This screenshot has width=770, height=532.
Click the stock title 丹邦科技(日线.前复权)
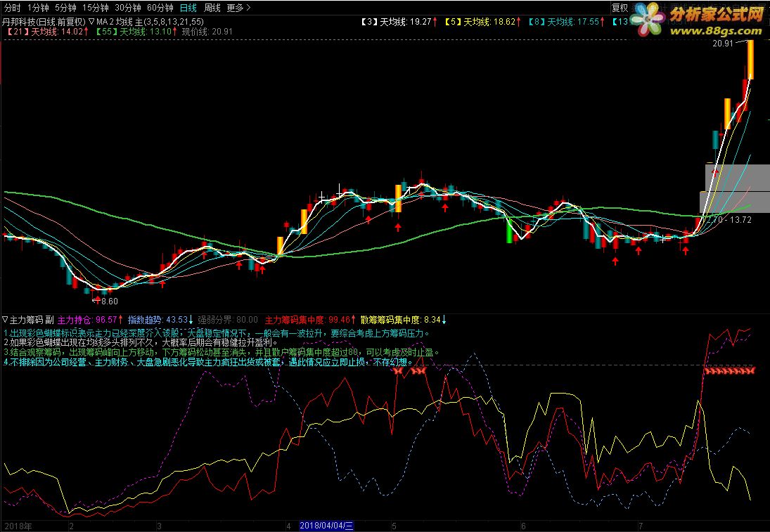point(44,22)
